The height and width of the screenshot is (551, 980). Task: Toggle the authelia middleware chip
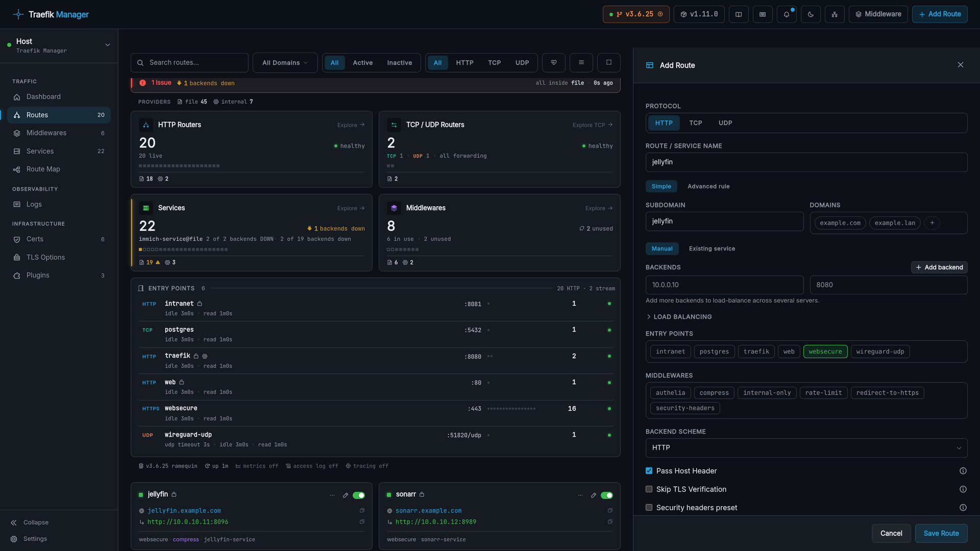click(671, 393)
